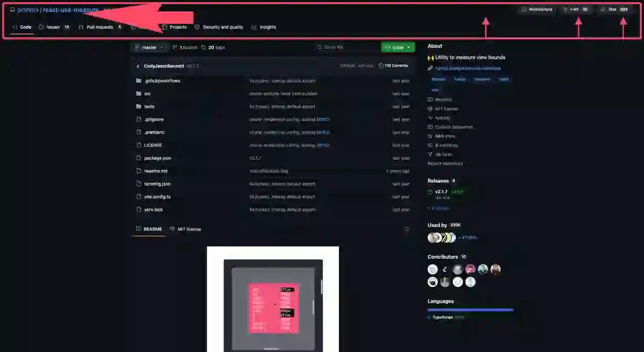
Task: Open the yarn.lock file
Action: [x=154, y=210]
